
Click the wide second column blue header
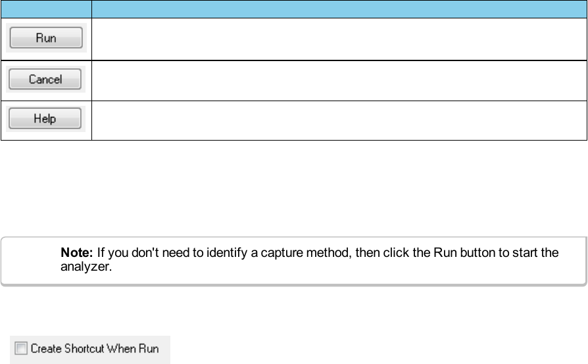pos(338,9)
